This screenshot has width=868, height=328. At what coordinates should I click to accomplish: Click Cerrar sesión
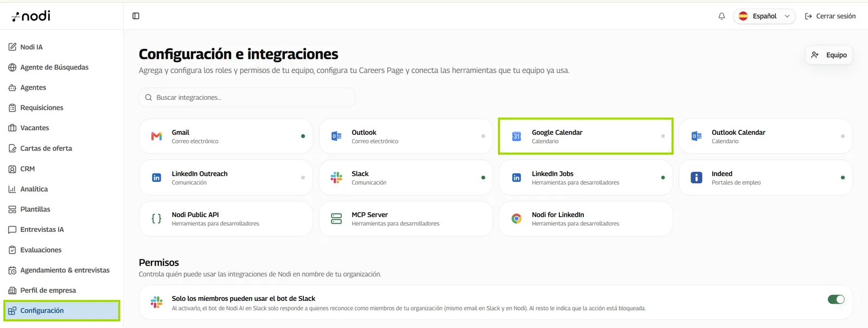point(830,16)
